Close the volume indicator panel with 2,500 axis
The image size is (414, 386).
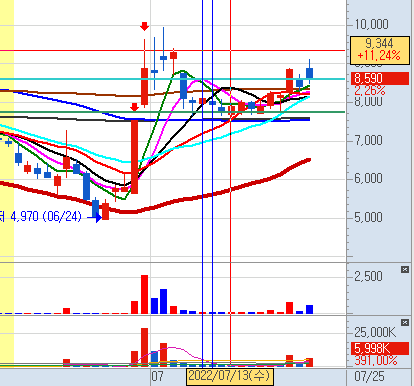(x=405, y=269)
